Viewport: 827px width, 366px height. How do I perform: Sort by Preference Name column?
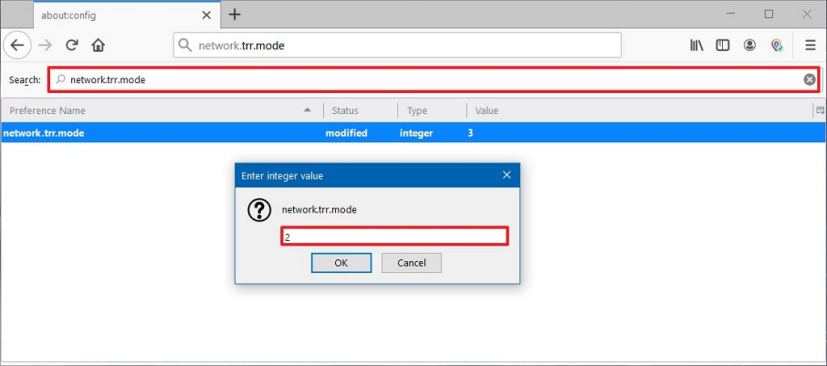[x=162, y=111]
